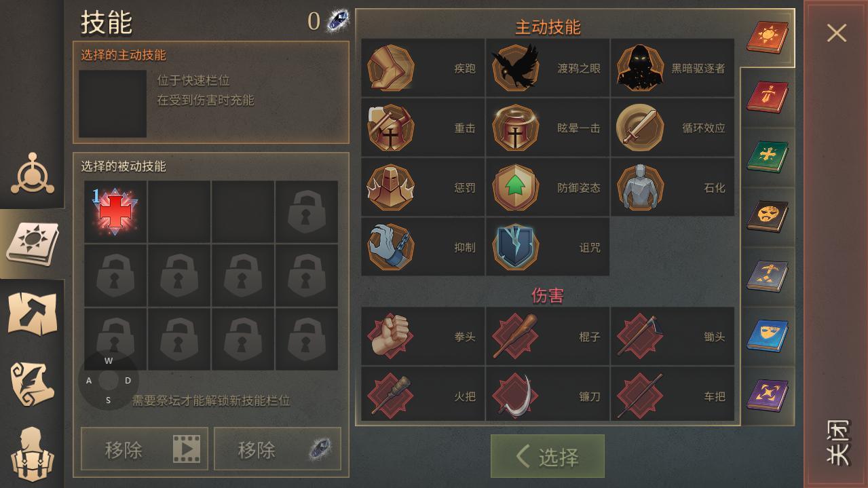Viewport: 868px width, 488px height.
Task: Open the crafting hammer sidebar menu
Action: pyautogui.click(x=32, y=313)
